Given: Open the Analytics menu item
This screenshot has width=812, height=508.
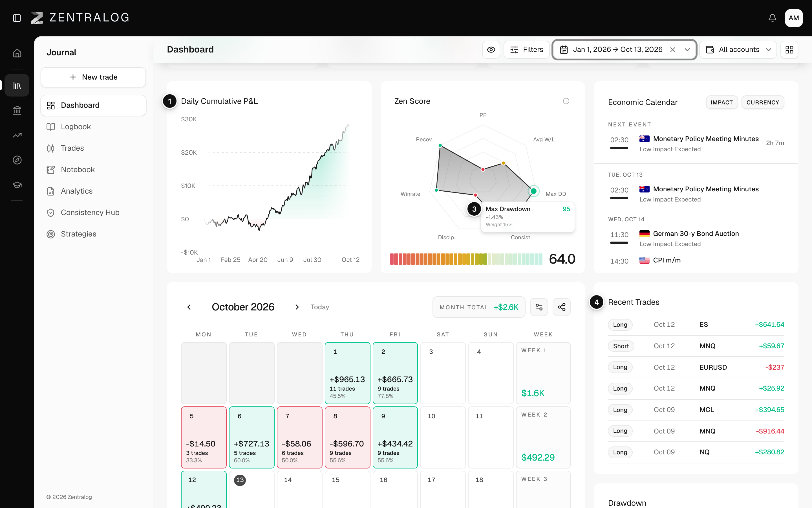Looking at the screenshot, I should [93, 191].
